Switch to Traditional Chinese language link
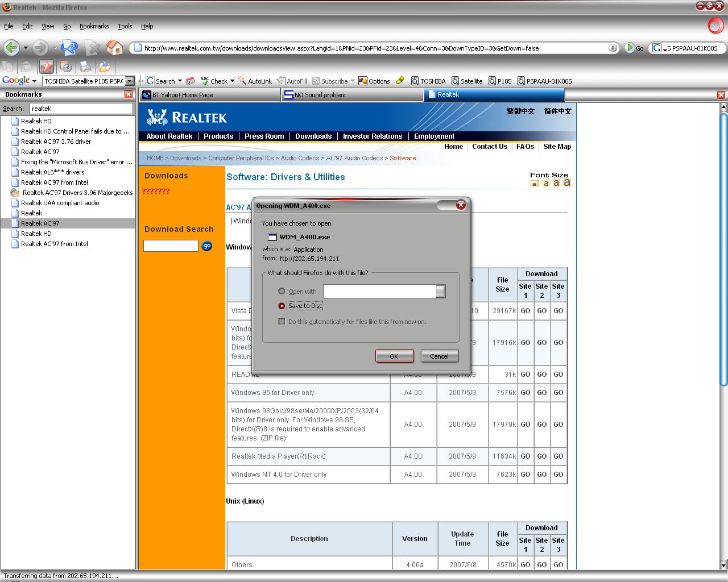Screen dimensions: 728x582 520,111
